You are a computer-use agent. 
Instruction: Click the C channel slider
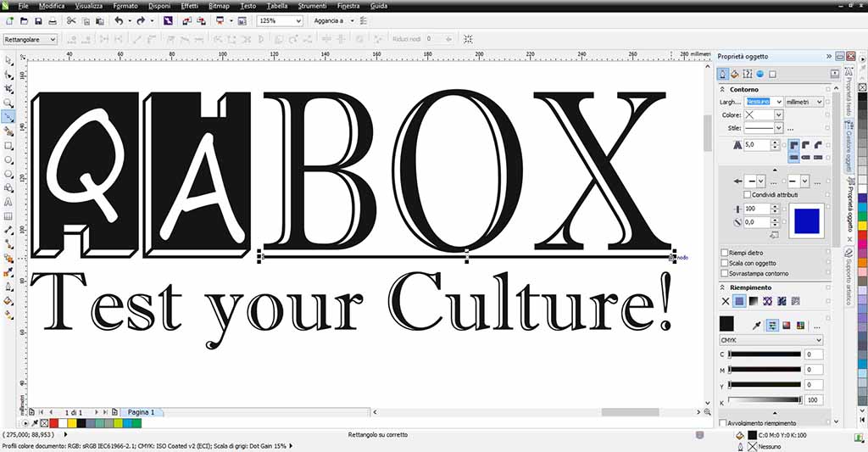point(765,354)
